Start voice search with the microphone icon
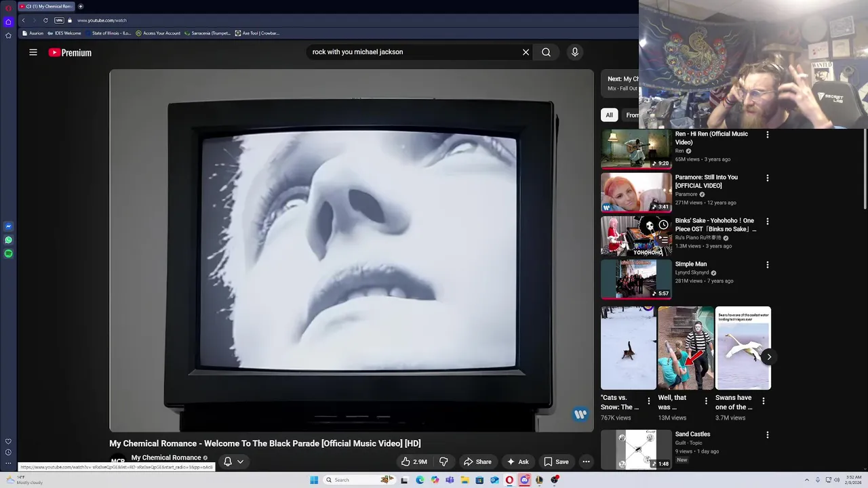Viewport: 868px width, 488px height. (x=575, y=52)
